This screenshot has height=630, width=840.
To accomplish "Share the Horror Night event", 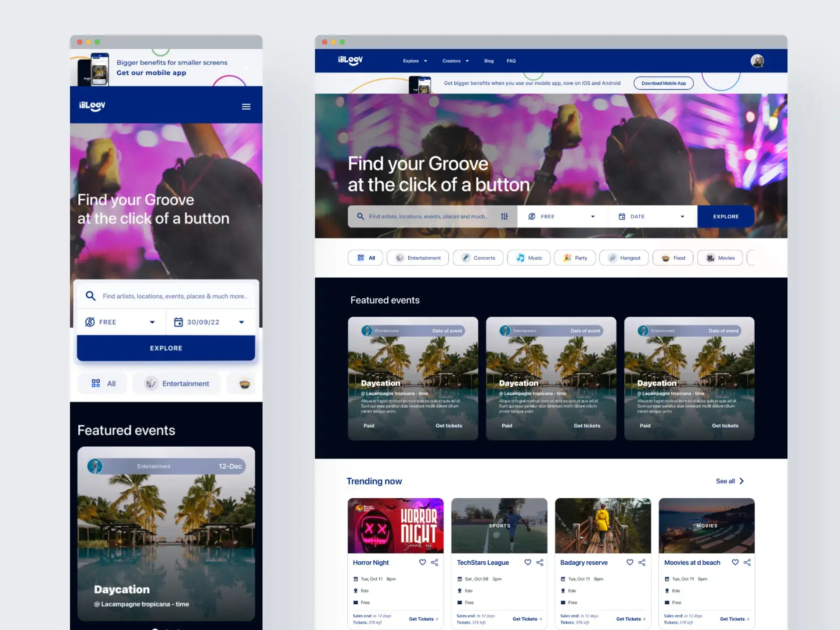I will (434, 563).
